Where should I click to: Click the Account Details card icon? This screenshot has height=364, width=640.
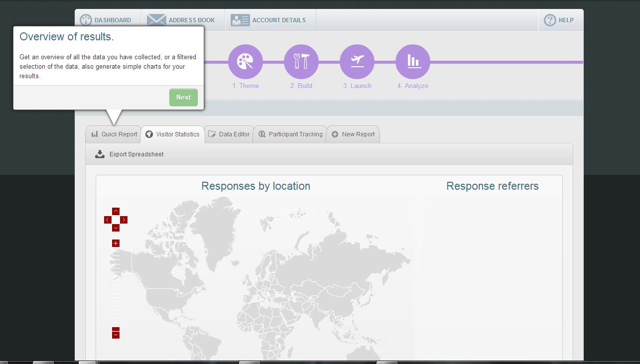point(240,20)
